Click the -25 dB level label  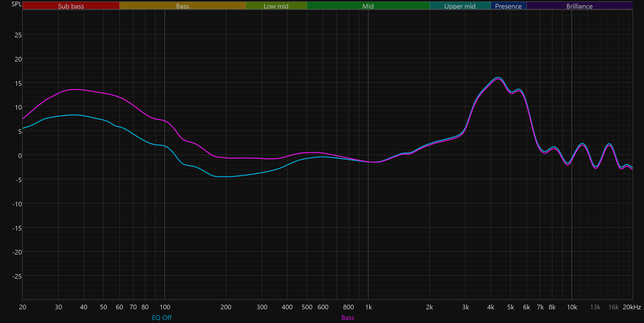tap(16, 276)
